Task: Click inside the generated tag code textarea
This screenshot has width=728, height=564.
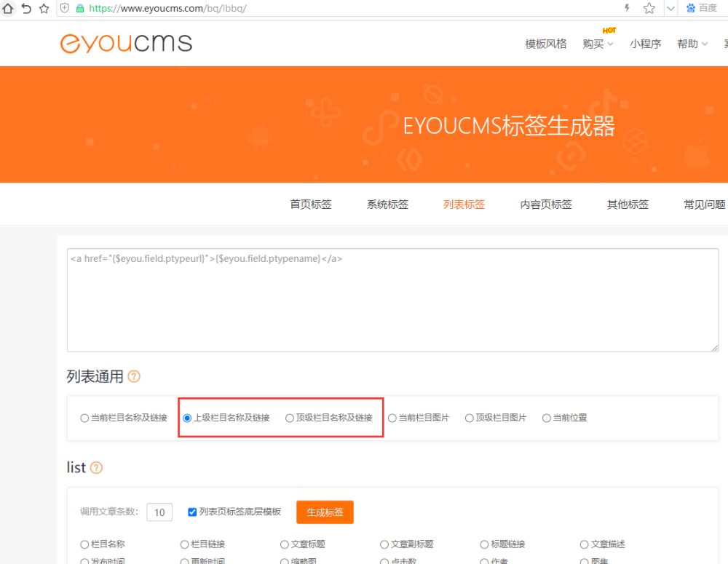Action: [393, 300]
